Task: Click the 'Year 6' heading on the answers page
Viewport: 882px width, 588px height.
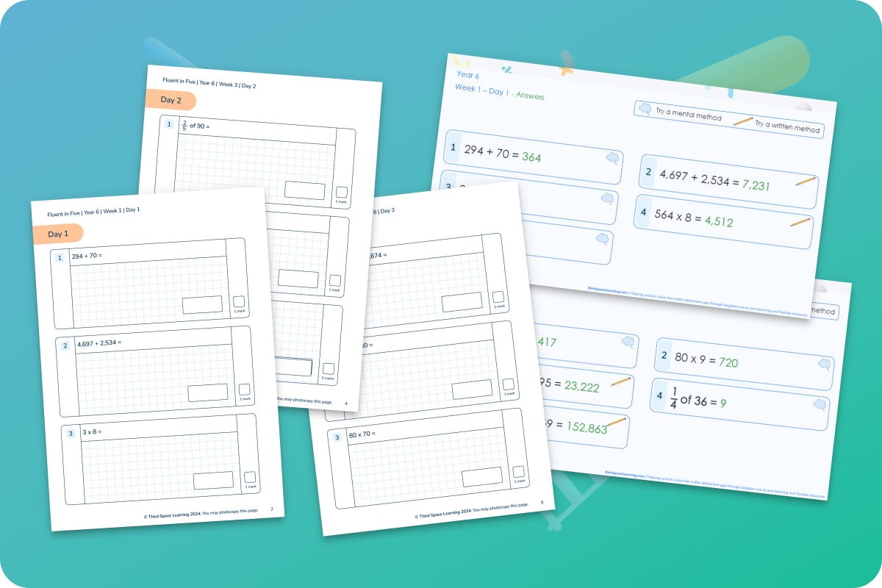Action: click(467, 74)
